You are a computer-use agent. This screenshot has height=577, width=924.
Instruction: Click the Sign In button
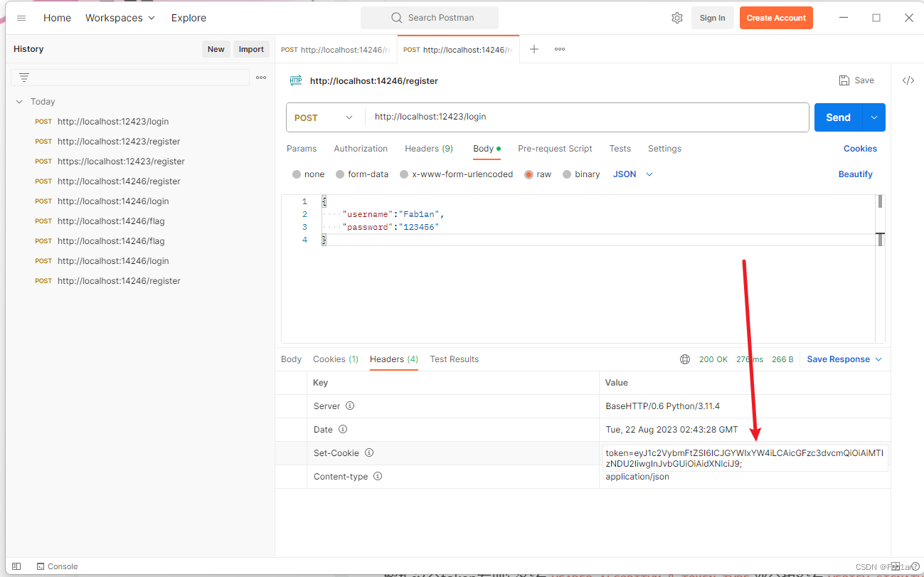(712, 18)
